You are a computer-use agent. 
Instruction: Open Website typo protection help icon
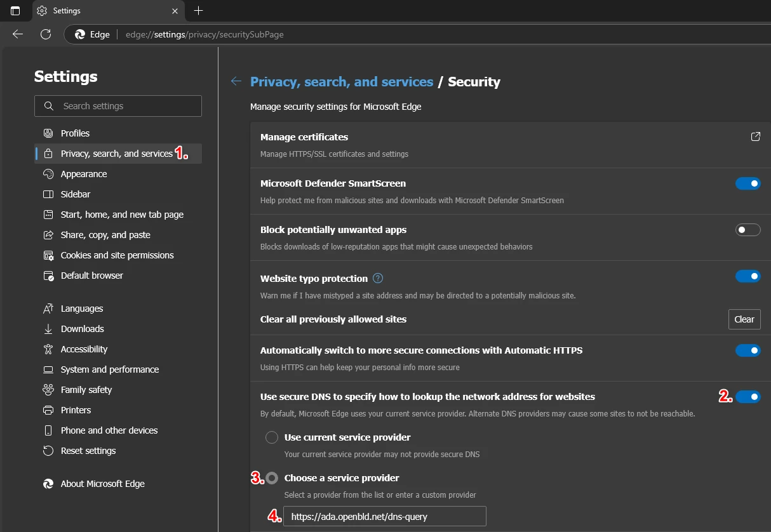[x=378, y=278]
